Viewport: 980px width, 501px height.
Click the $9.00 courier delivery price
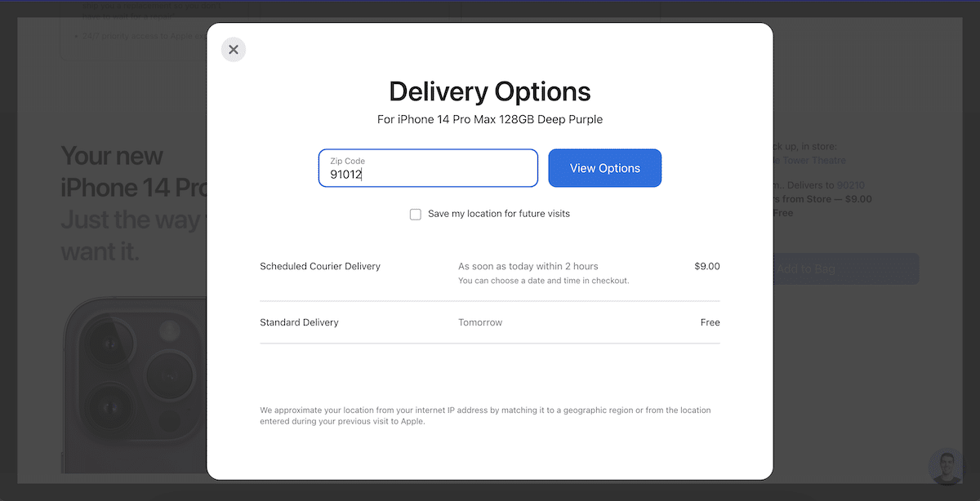(x=707, y=266)
